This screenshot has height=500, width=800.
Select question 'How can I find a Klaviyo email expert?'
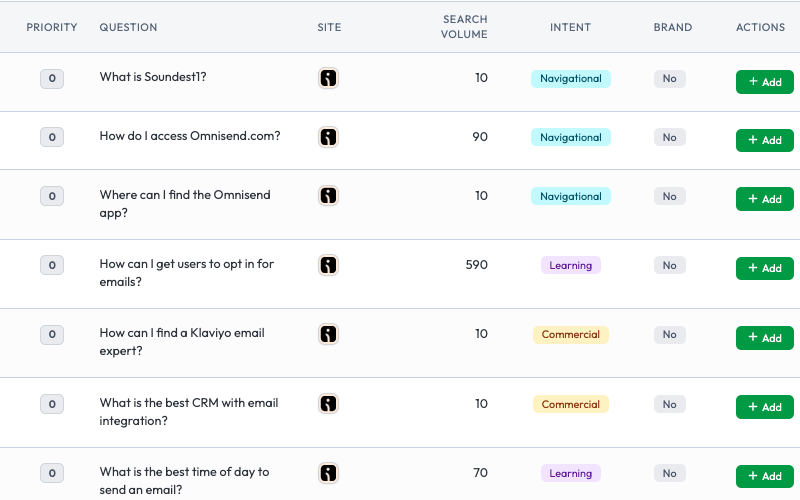[182, 342]
